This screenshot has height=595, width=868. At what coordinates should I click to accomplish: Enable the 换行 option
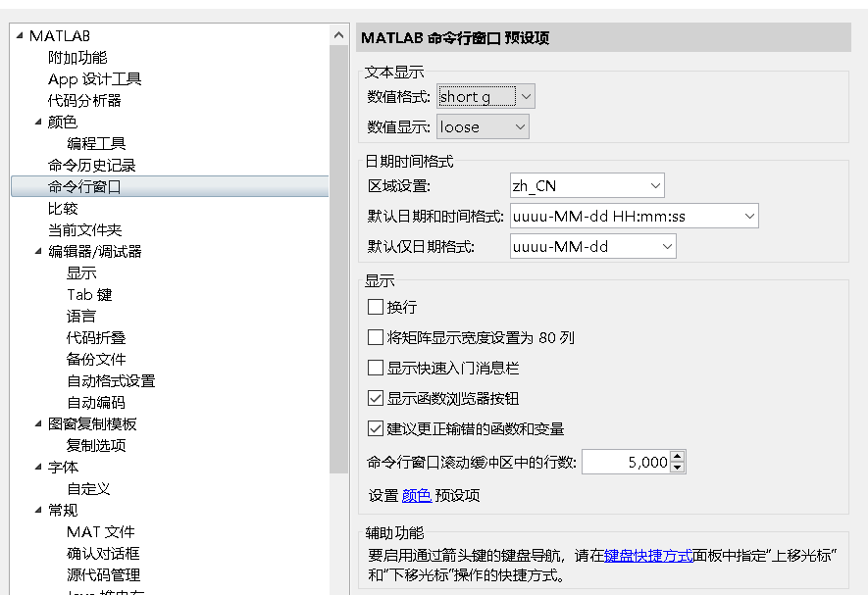[374, 306]
